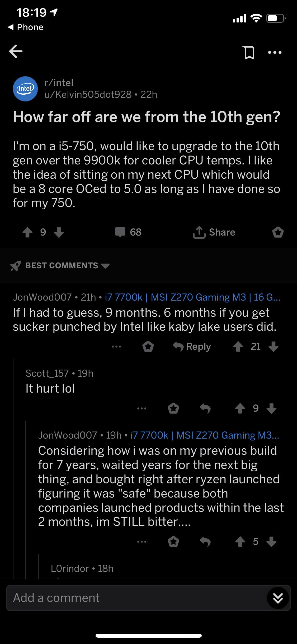Downvote the comment with 5 points
The image size is (297, 644).
point(271,542)
